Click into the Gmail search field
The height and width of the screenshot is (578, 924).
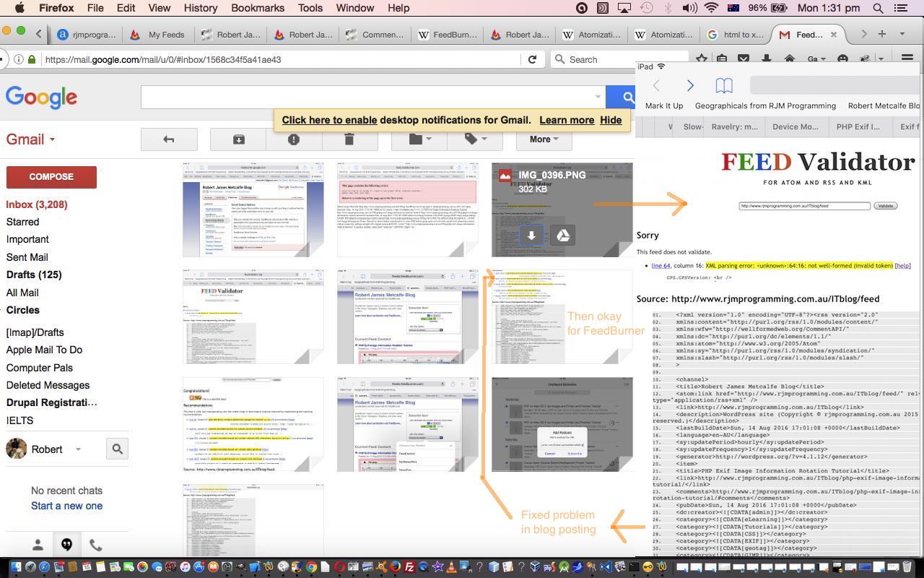click(x=372, y=97)
